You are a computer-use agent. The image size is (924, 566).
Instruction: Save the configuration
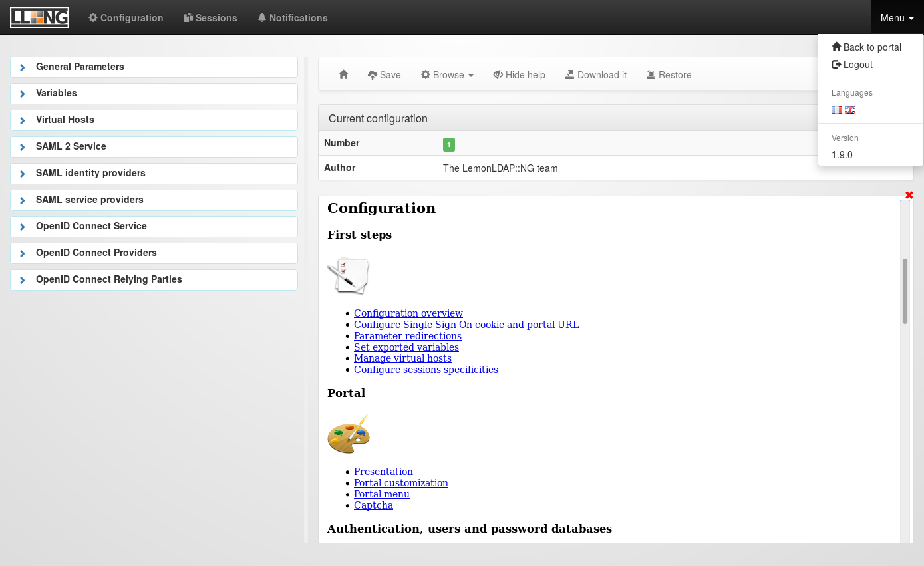click(x=384, y=75)
